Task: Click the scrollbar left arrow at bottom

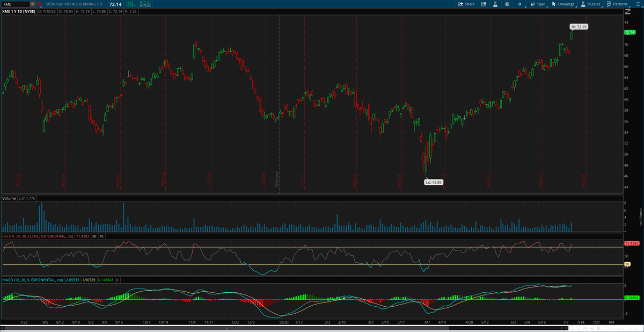Action: 2,327
